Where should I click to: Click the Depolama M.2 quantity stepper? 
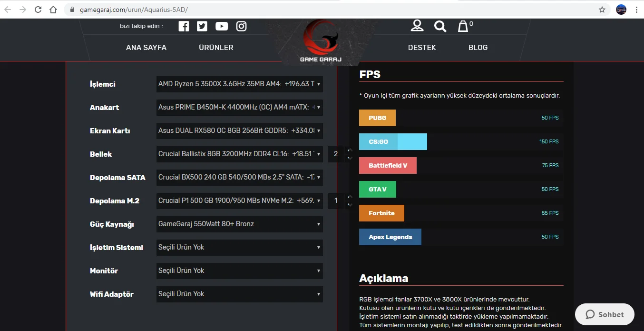pos(341,201)
